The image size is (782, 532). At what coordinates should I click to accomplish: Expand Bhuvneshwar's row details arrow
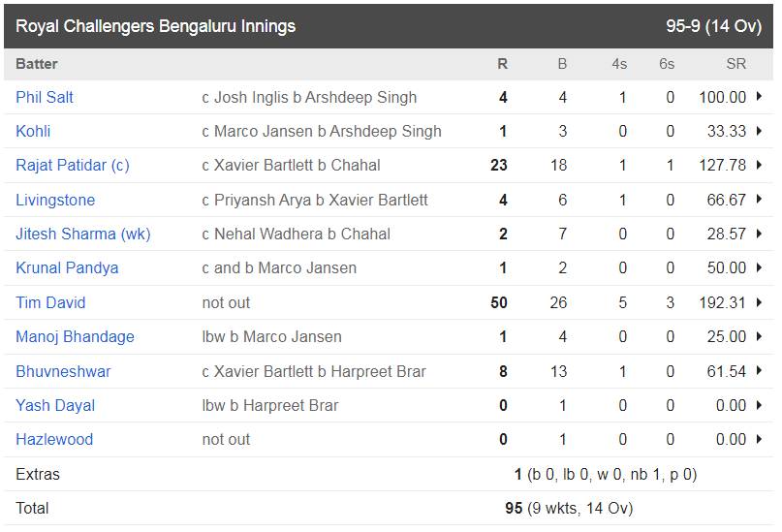759,370
